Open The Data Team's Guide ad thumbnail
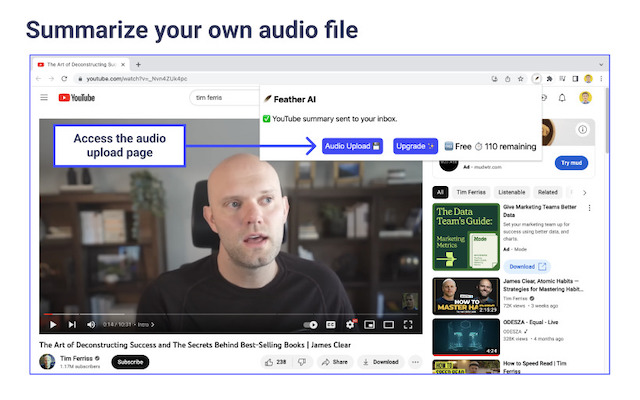 click(x=466, y=237)
